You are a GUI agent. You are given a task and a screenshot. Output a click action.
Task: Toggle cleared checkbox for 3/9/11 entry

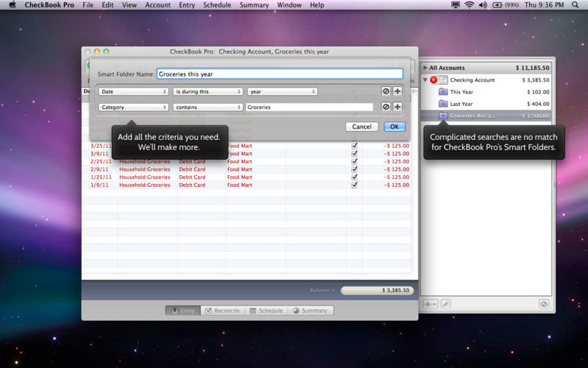(354, 154)
